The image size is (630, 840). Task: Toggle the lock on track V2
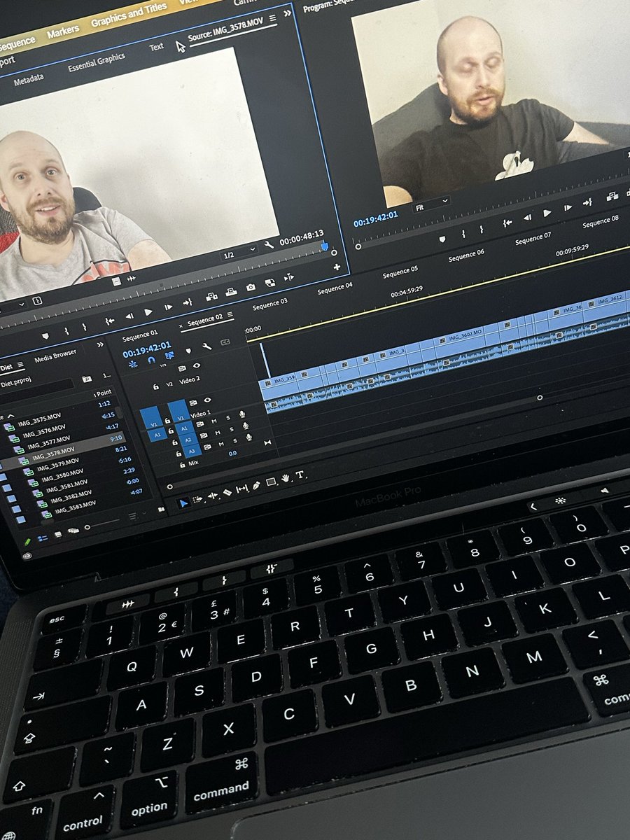point(156,387)
